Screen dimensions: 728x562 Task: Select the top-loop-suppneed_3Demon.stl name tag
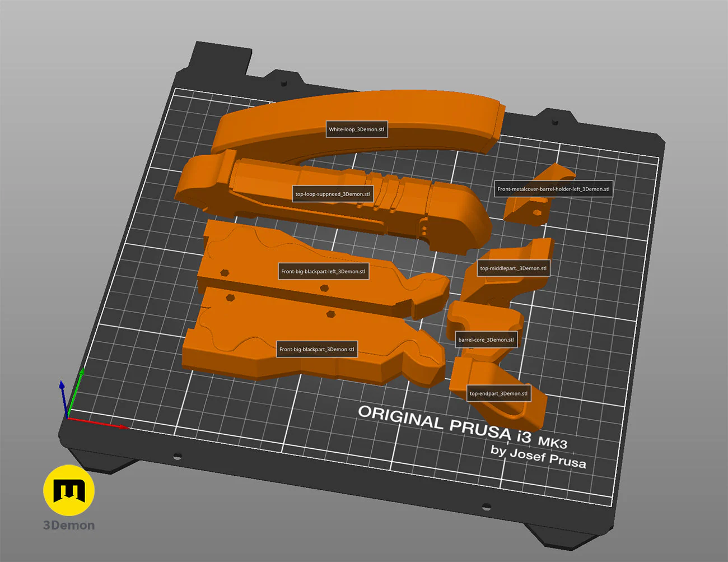pyautogui.click(x=333, y=194)
